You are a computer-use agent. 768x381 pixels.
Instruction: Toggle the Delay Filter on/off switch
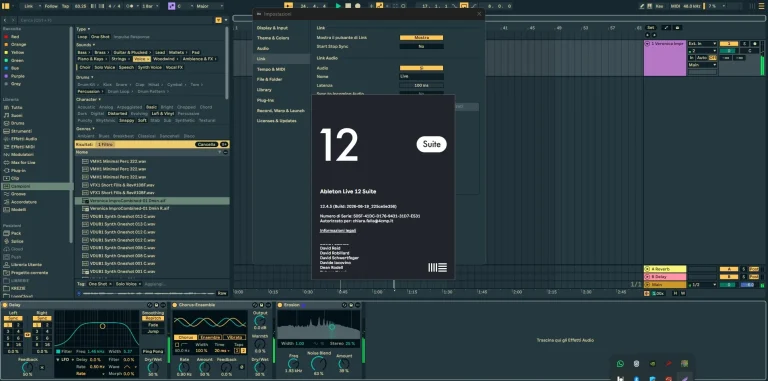[58, 352]
